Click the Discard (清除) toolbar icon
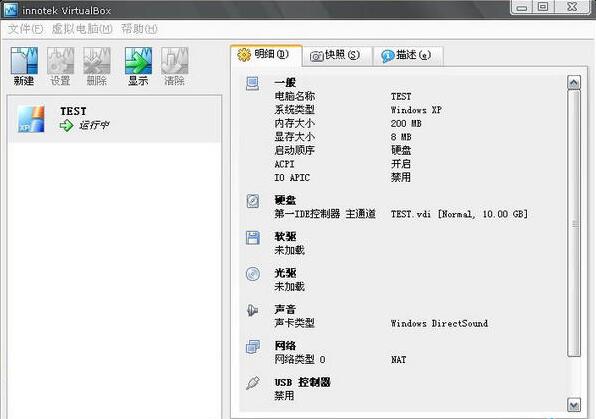Viewport: 596px width, 419px height. (174, 60)
